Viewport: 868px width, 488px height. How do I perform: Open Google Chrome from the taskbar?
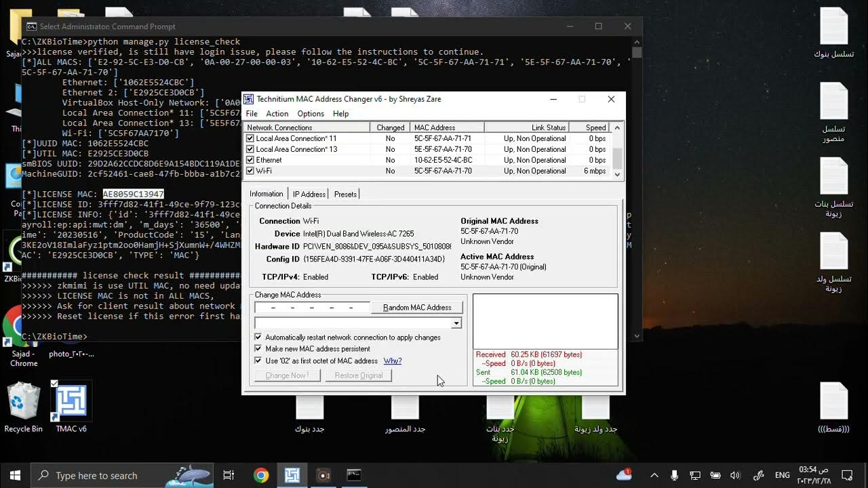coord(261,475)
